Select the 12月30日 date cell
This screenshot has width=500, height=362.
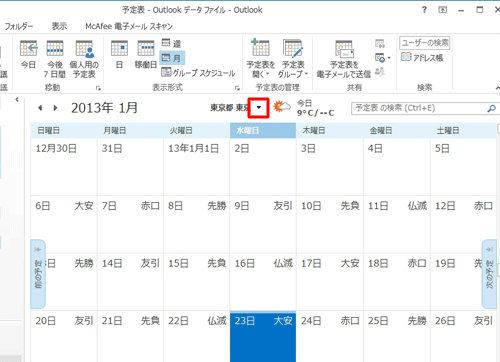64,167
